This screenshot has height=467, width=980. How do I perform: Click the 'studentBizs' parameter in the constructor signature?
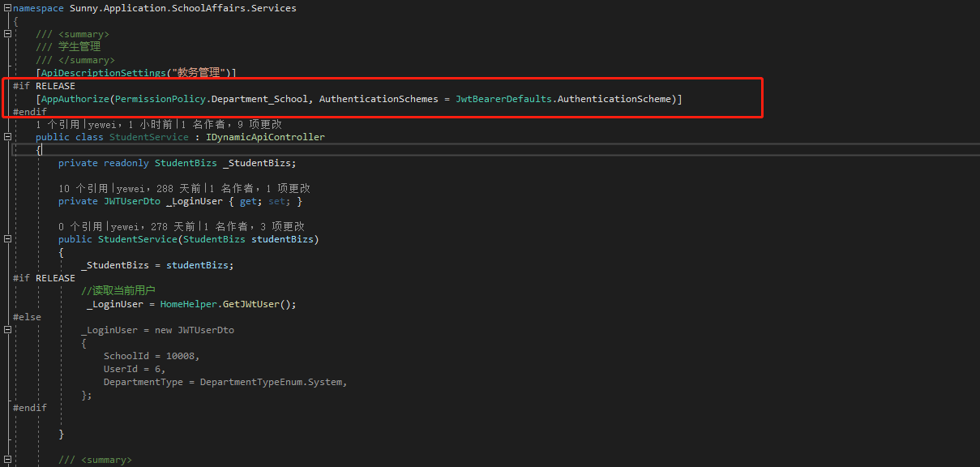[282, 240]
